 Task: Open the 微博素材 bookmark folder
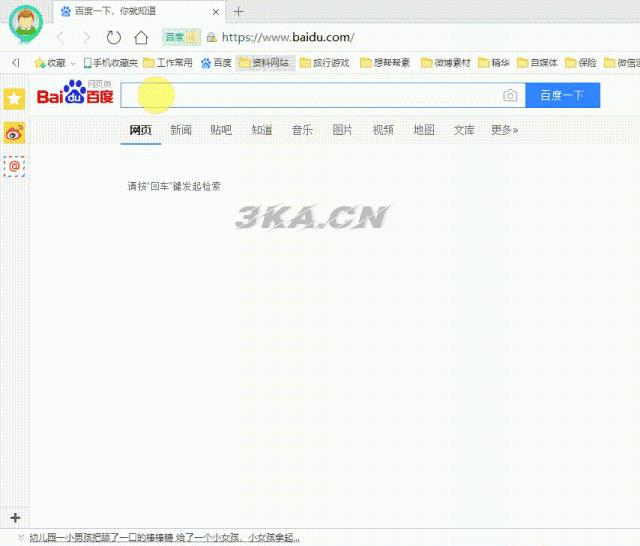tap(446, 63)
